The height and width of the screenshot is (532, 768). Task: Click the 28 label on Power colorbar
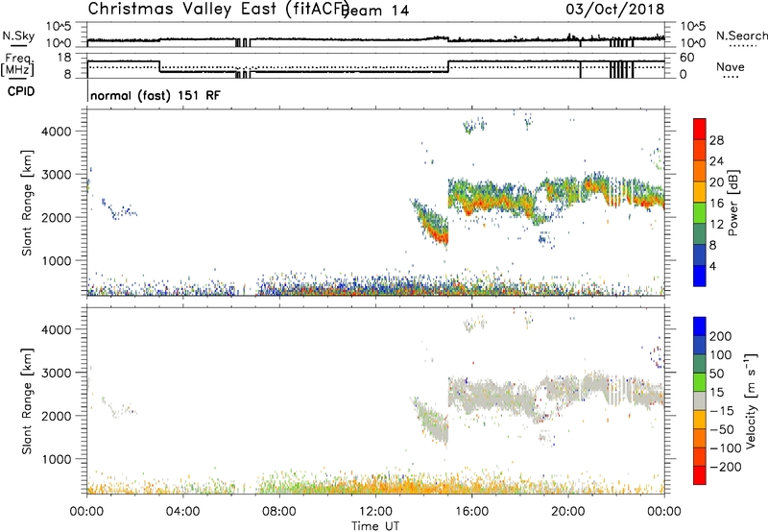(716, 140)
